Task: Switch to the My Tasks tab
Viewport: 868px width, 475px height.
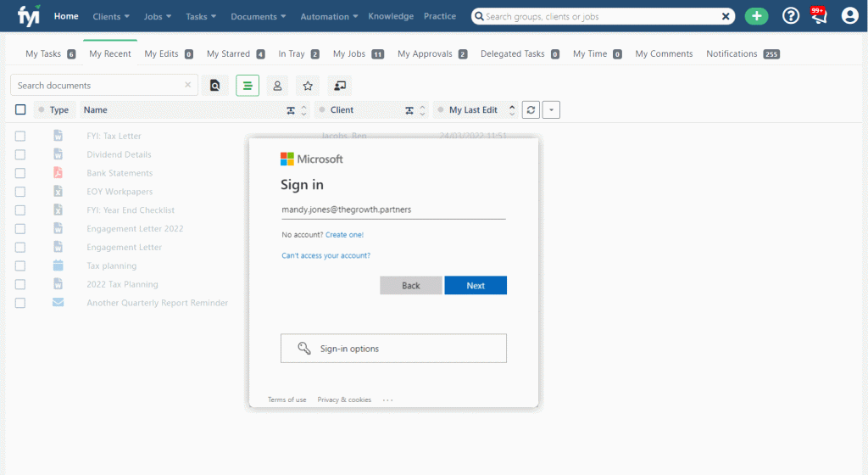Action: [x=50, y=53]
